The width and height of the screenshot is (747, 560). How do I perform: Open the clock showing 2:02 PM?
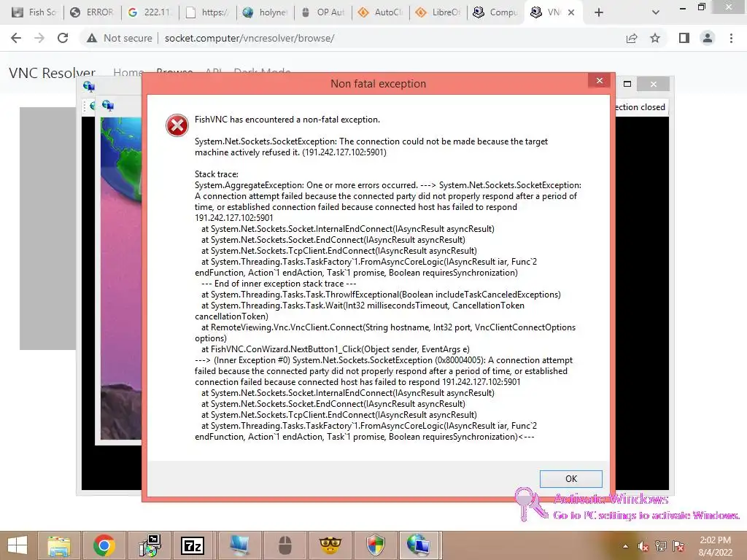click(715, 546)
